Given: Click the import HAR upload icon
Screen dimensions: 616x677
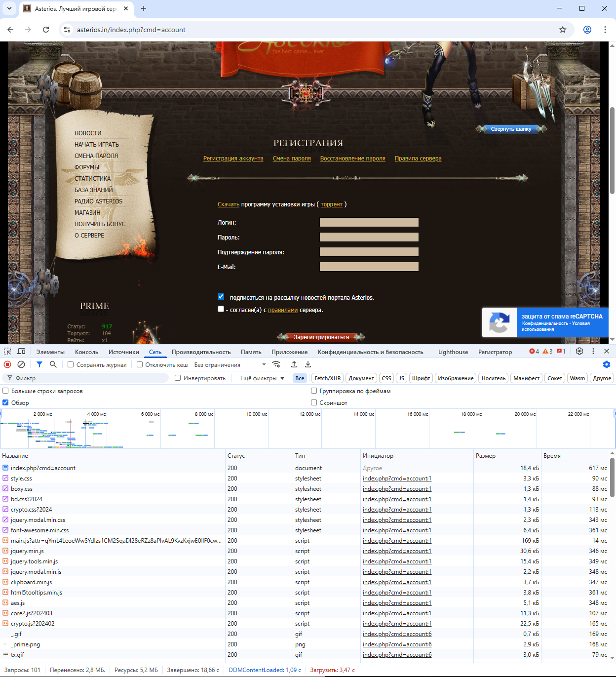Looking at the screenshot, I should [x=294, y=364].
